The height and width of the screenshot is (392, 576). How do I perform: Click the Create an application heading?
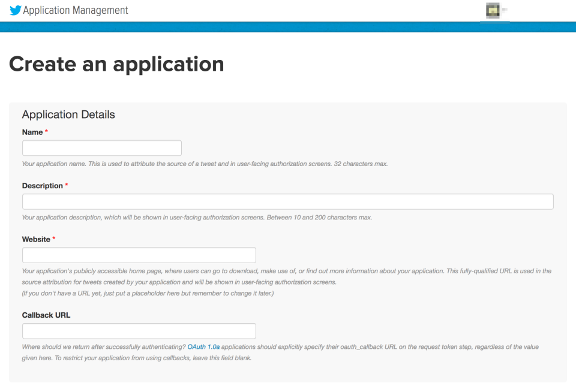point(116,64)
